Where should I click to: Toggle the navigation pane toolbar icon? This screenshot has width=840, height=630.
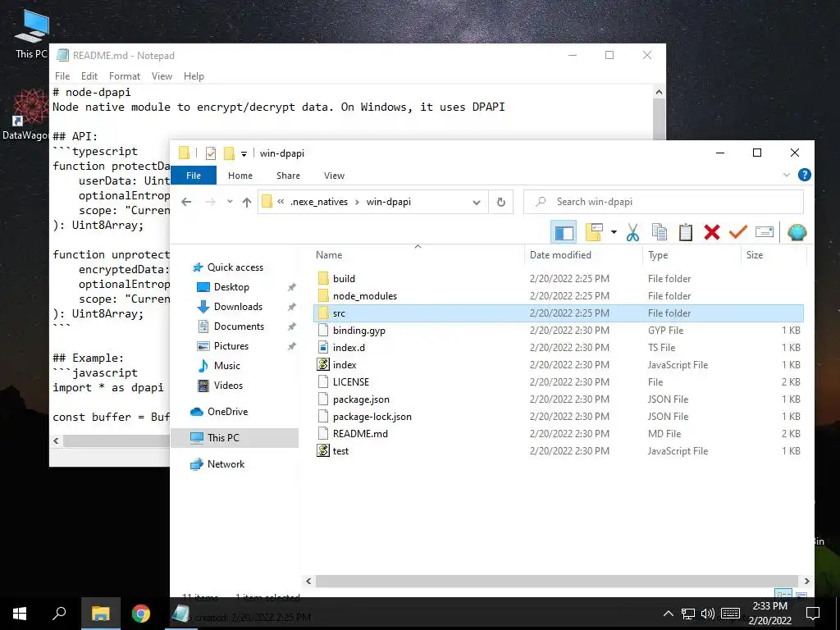tap(564, 232)
